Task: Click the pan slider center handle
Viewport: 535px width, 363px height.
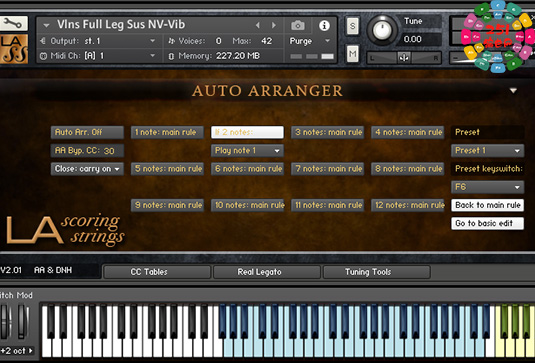Action: (404, 58)
